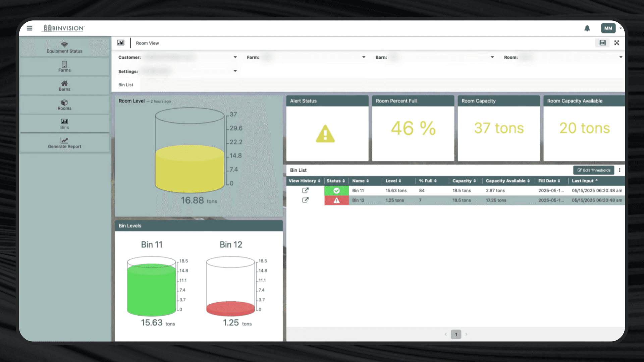Click the Edit Thresholds button

(x=594, y=170)
